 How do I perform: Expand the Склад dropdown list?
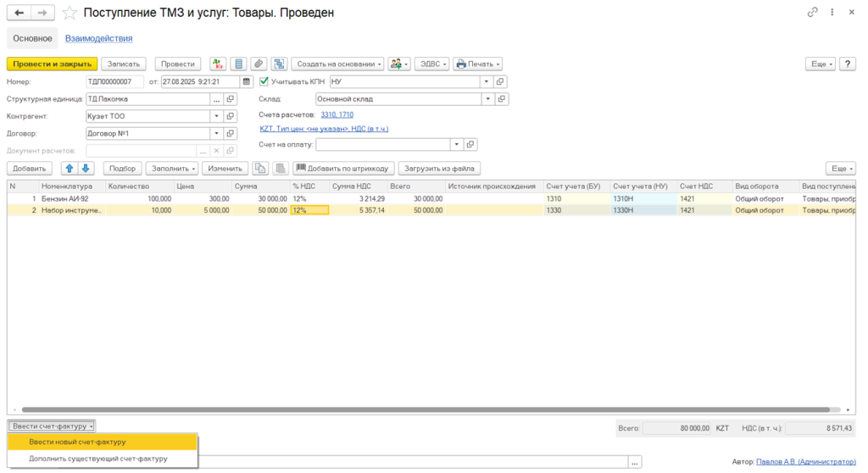coord(487,98)
